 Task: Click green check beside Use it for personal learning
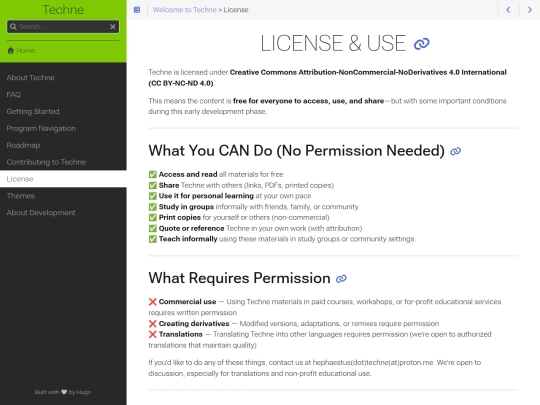(153, 196)
